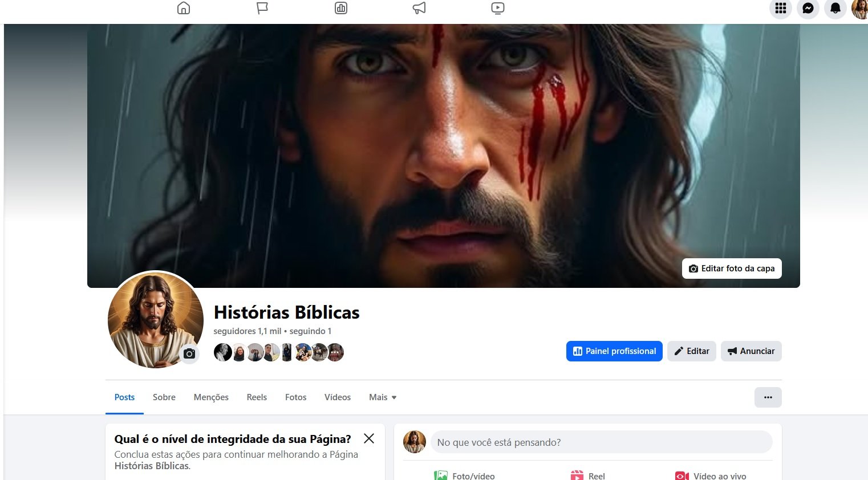The width and height of the screenshot is (868, 480).
Task: Open the Fotos tab
Action: (296, 397)
